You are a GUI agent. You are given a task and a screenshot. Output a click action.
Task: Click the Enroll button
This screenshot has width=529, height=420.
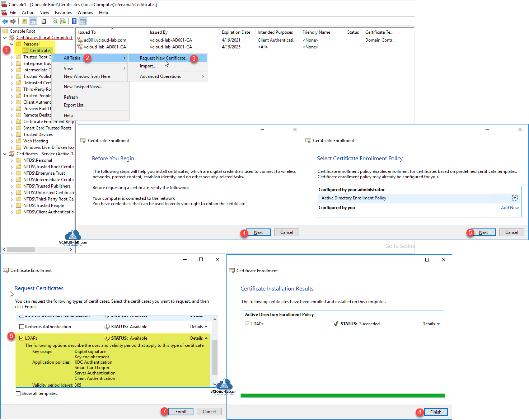tap(181, 412)
